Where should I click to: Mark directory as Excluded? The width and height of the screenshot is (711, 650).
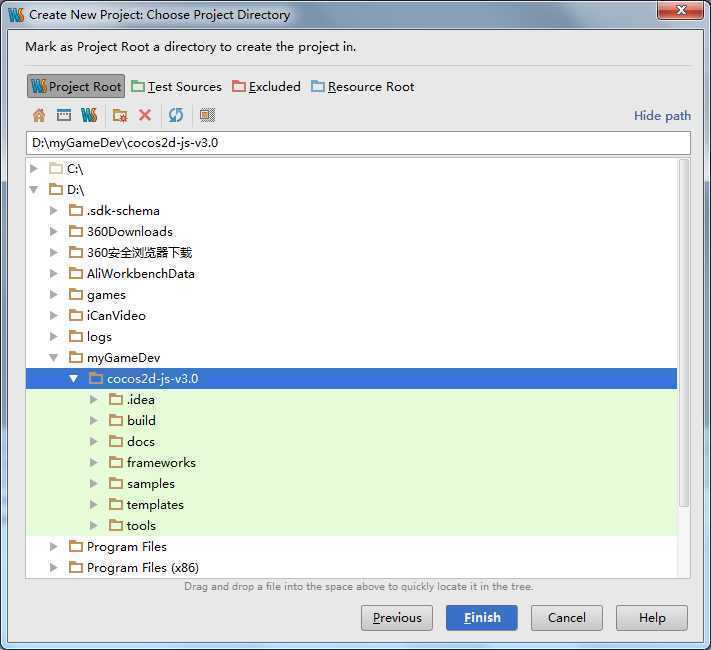pyautogui.click(x=266, y=87)
